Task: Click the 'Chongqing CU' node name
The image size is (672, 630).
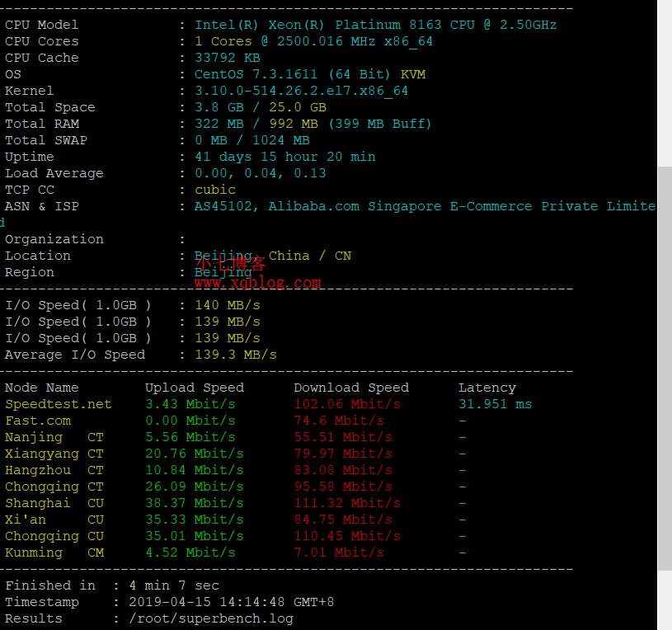Action: [x=54, y=536]
